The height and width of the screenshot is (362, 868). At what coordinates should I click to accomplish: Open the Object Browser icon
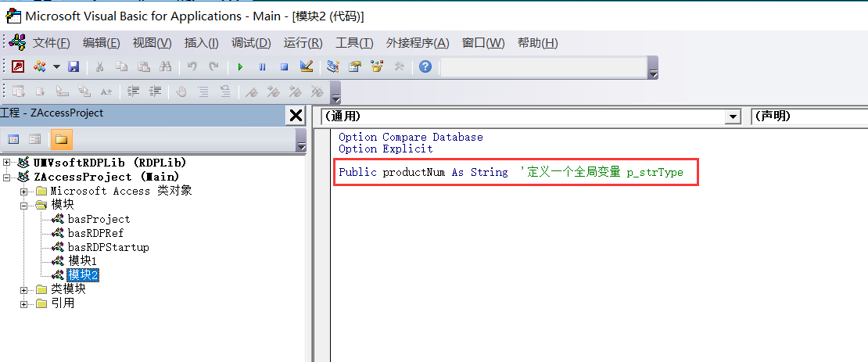tap(377, 67)
